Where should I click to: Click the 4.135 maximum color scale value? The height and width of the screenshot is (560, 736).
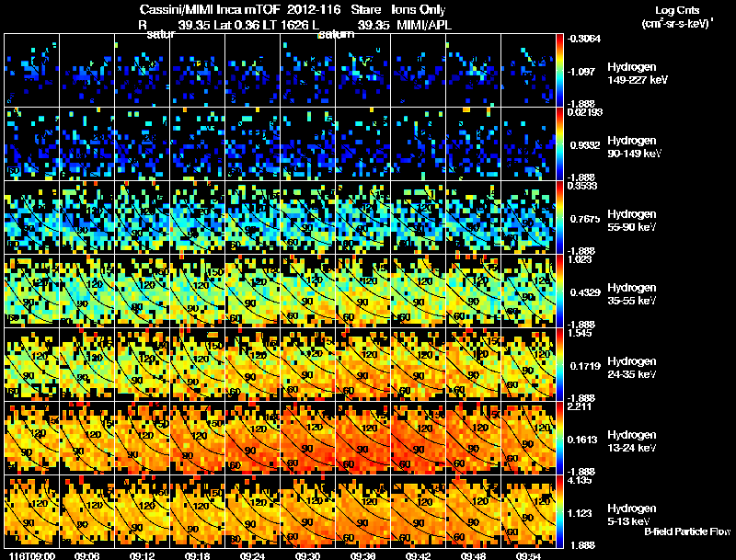coord(580,480)
